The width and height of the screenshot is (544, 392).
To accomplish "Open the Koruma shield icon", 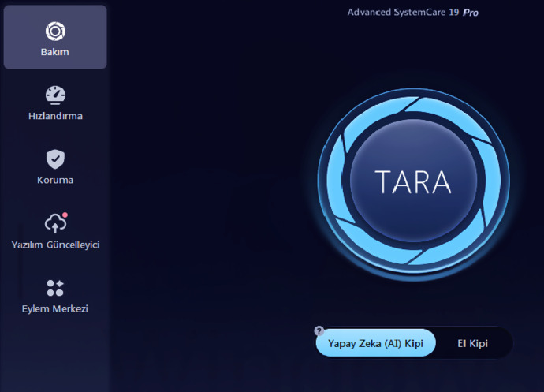I will click(x=55, y=159).
